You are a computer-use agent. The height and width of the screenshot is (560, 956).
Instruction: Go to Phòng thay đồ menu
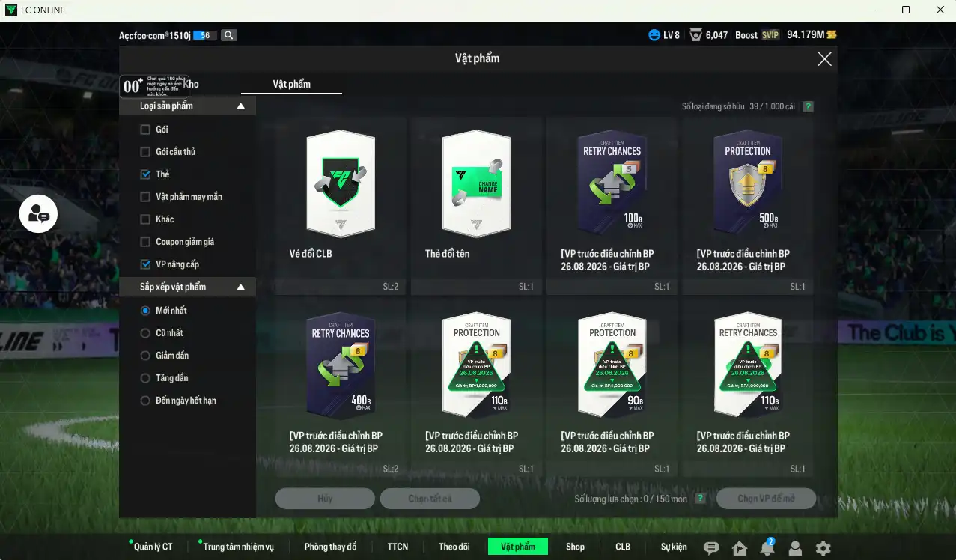[x=331, y=547]
